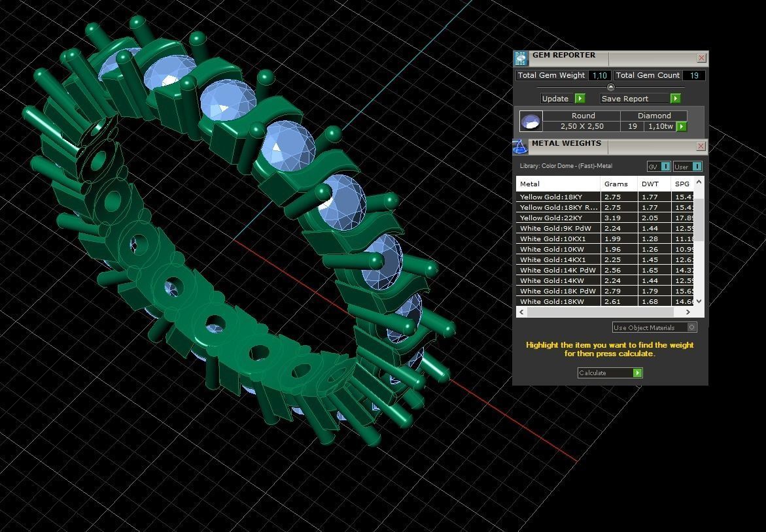
Task: Click the Update button label
Action: pyautogui.click(x=555, y=99)
